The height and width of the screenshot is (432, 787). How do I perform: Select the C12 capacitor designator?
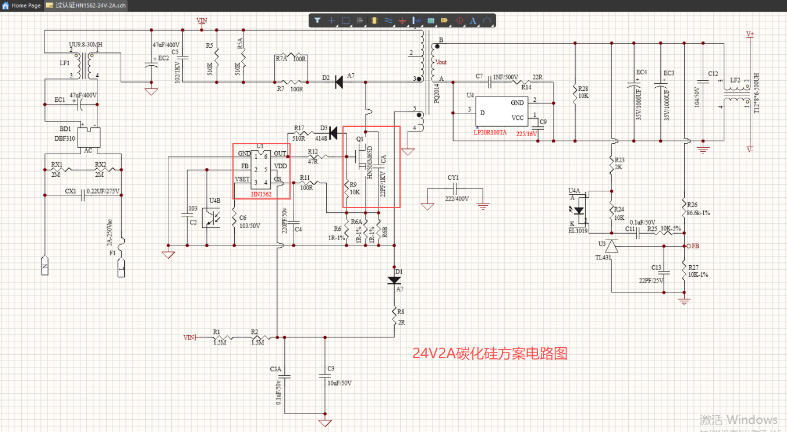click(x=713, y=74)
